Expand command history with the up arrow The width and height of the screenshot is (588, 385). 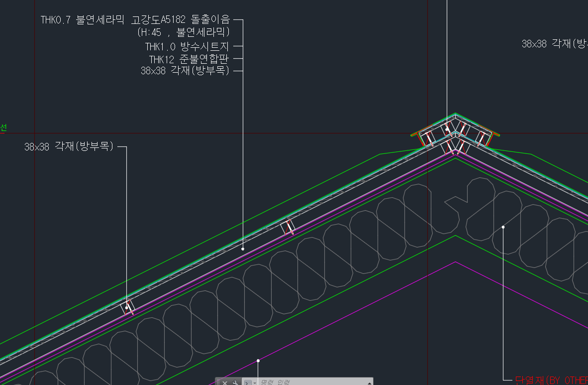[x=369, y=383]
